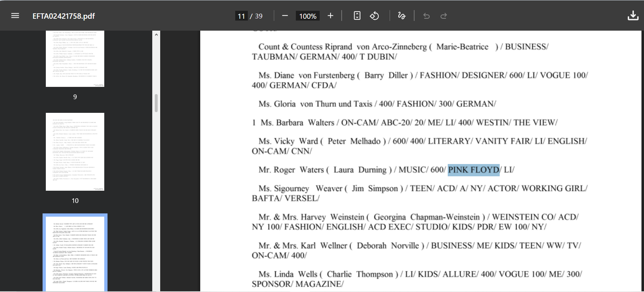Zoom out with the minus icon
The image size is (644, 292).
point(285,16)
